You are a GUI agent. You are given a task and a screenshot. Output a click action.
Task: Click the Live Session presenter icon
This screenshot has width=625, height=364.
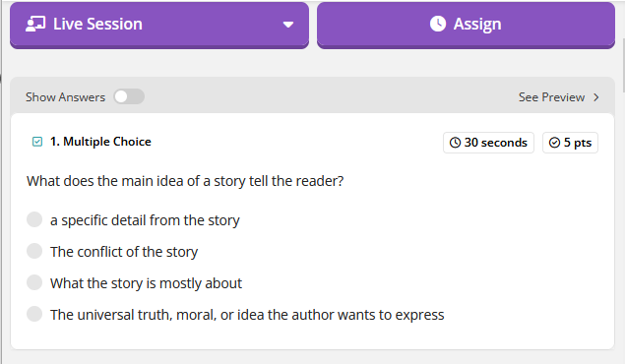click(35, 24)
